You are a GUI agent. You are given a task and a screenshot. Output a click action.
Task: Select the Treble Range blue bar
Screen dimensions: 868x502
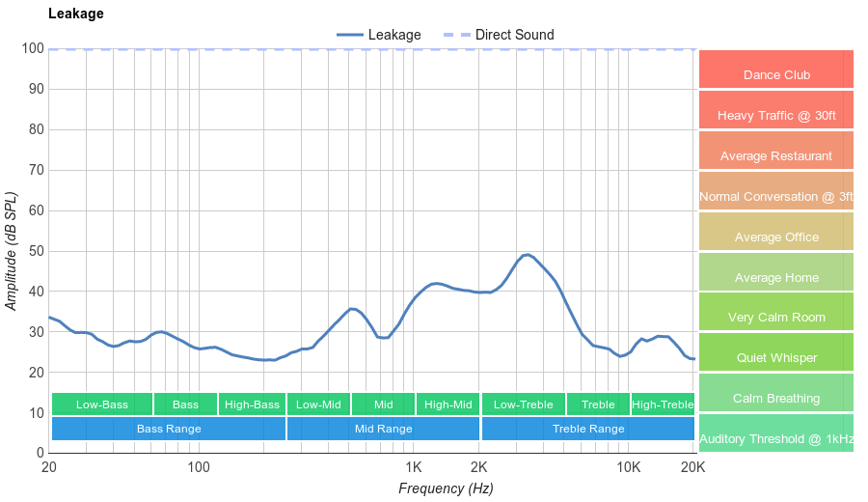click(587, 429)
